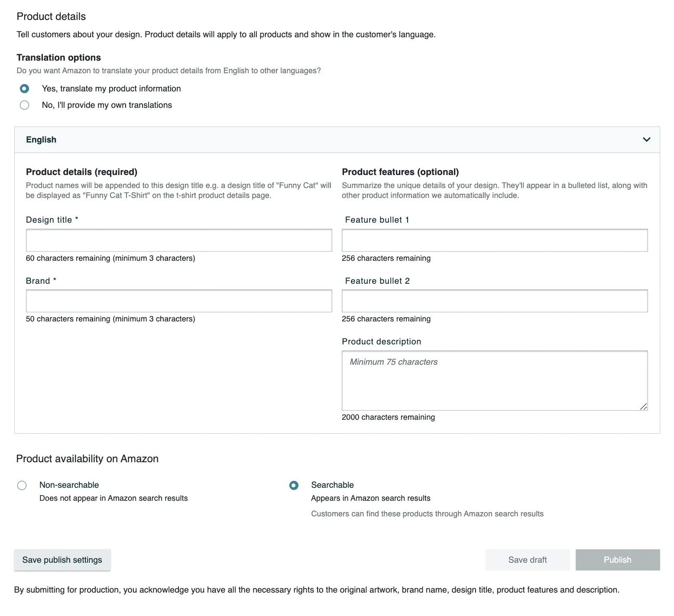Select "Yes, translate my product information"

pos(25,88)
